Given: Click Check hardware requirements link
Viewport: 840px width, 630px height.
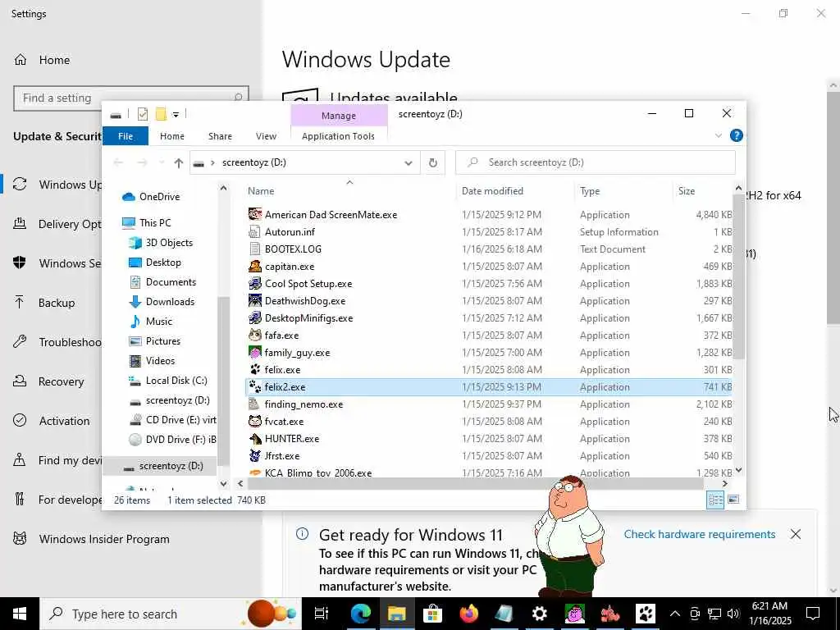Looking at the screenshot, I should (700, 534).
